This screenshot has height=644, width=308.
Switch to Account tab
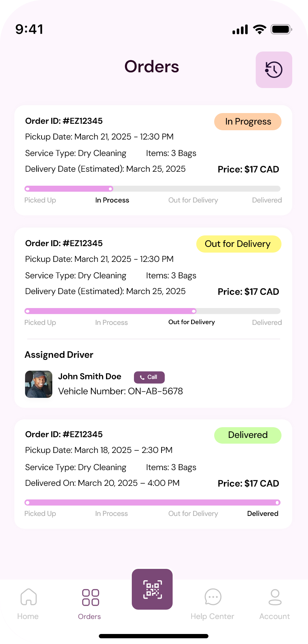click(x=275, y=604)
